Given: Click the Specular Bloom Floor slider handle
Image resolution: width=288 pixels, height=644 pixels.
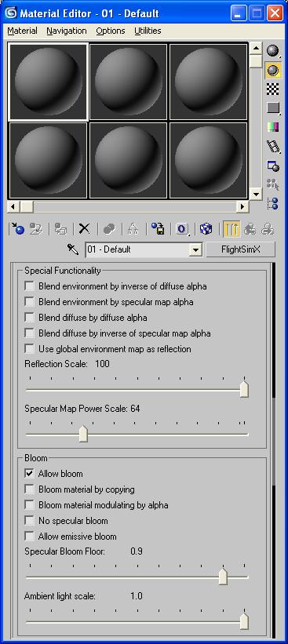Looking at the screenshot, I should point(223,577).
